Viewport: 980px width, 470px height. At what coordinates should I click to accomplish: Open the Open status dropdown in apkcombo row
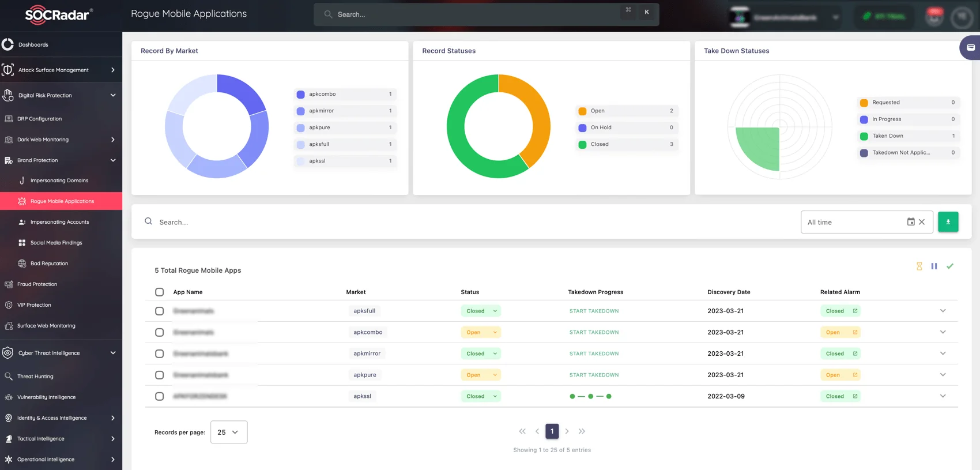[x=481, y=332]
